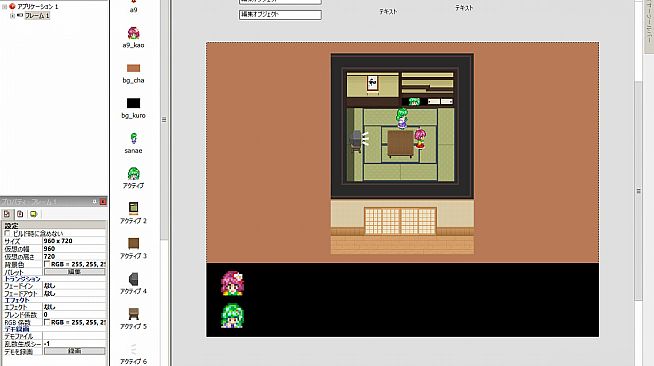654x366 pixels.
Task: Click the frame editor vertical scrollbar thumb
Action: [x=638, y=191]
